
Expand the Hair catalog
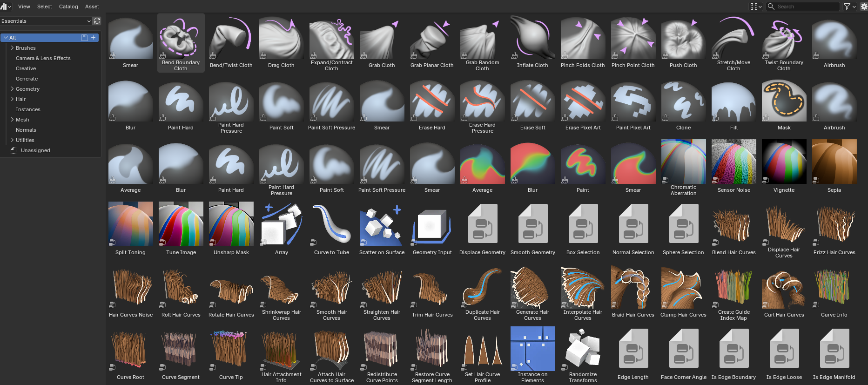coord(12,99)
